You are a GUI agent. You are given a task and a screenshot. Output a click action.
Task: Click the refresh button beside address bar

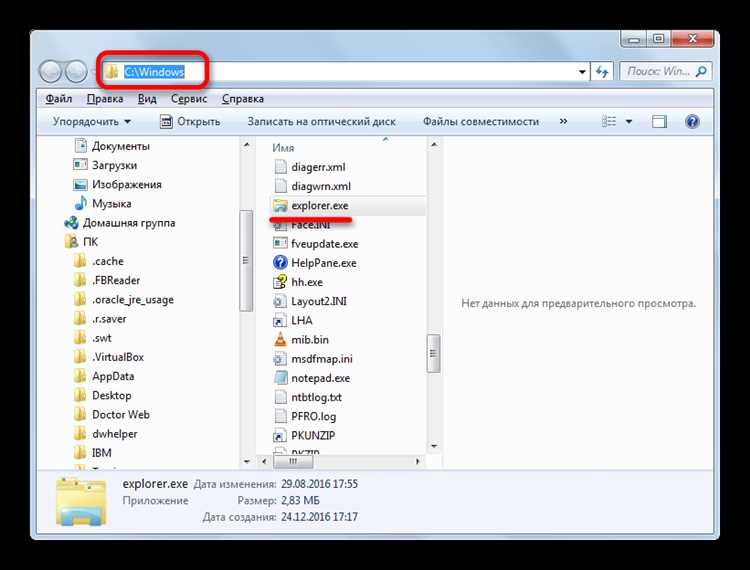(602, 72)
